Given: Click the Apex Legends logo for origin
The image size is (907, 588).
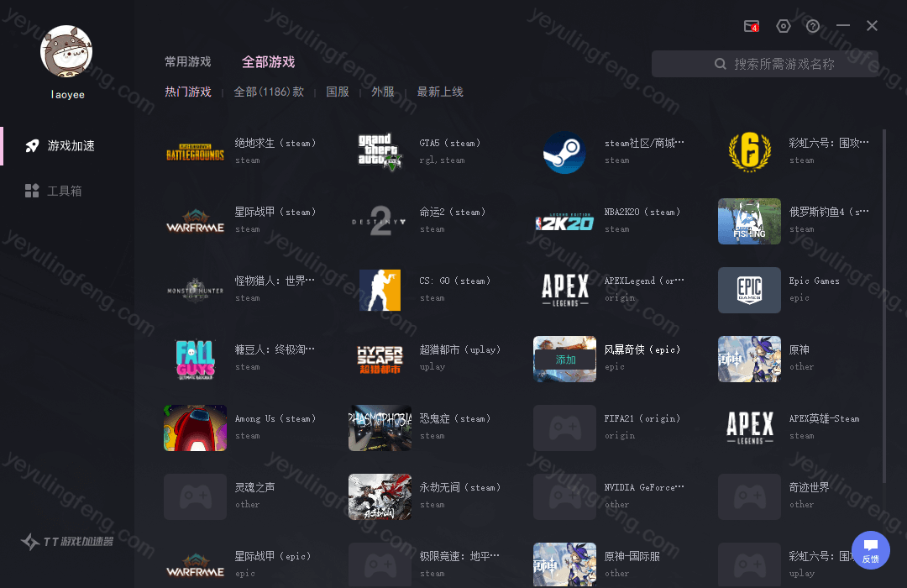Looking at the screenshot, I should [x=564, y=290].
